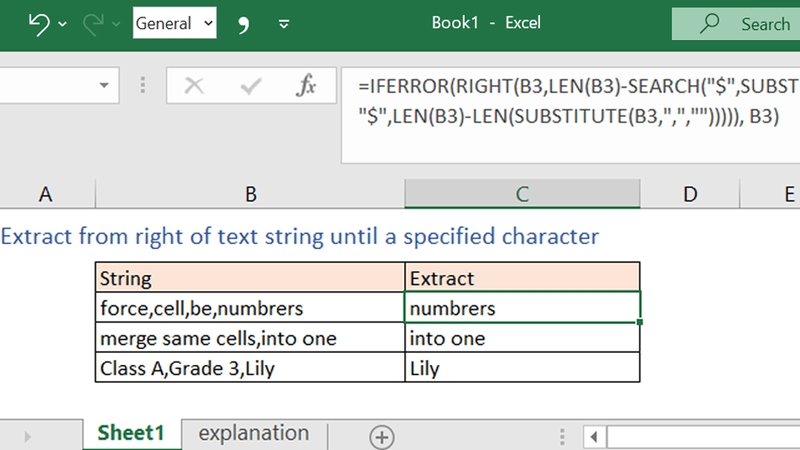Viewport: 800px width, 450px height.
Task: Switch to the explanation sheet tab
Action: pyautogui.click(x=254, y=433)
